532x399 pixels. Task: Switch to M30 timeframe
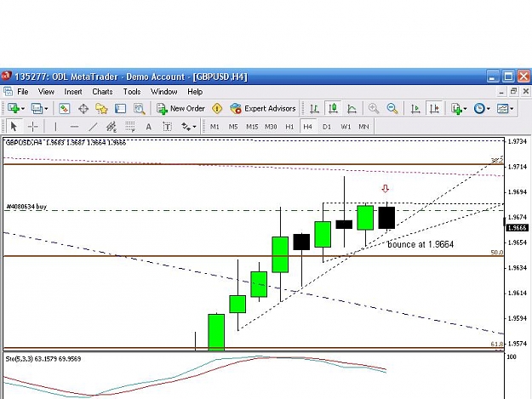271,127
